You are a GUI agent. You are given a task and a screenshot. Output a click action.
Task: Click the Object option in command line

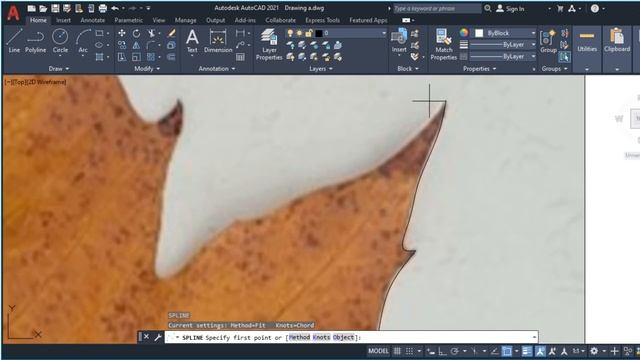pyautogui.click(x=343, y=337)
